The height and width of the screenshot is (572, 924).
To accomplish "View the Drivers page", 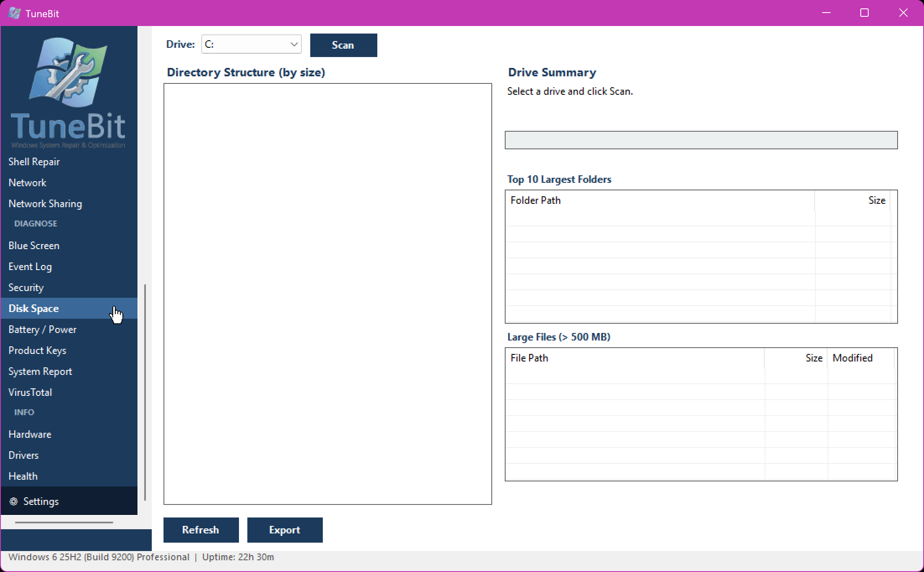I will 69,455.
